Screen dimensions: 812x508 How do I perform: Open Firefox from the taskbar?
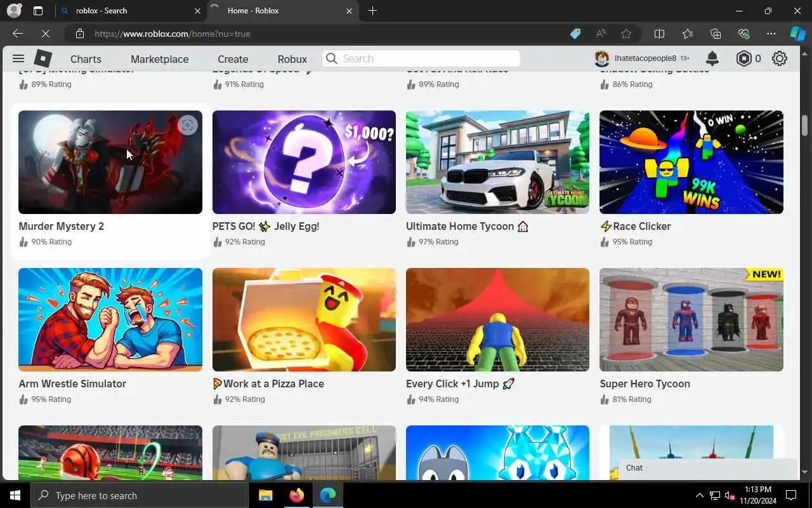click(296, 495)
